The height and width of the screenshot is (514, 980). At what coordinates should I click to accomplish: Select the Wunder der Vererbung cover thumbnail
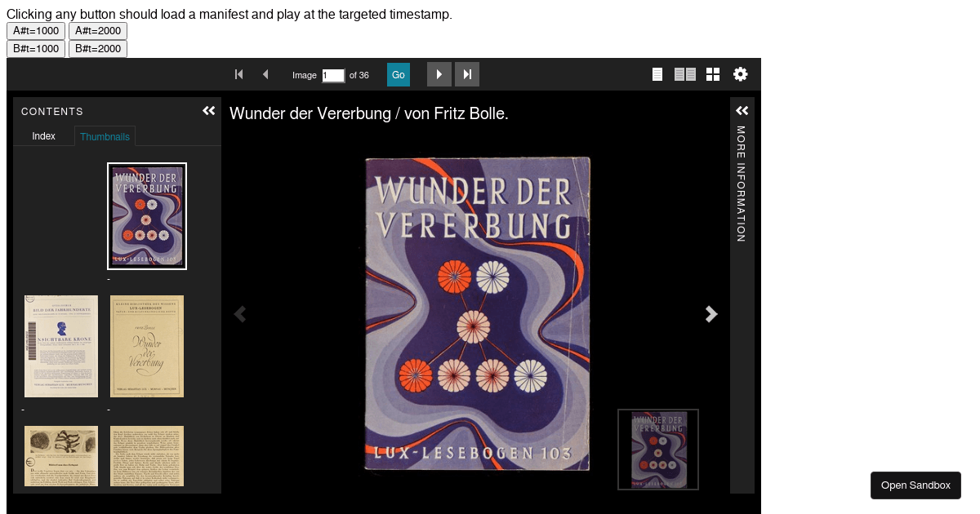[x=147, y=216]
